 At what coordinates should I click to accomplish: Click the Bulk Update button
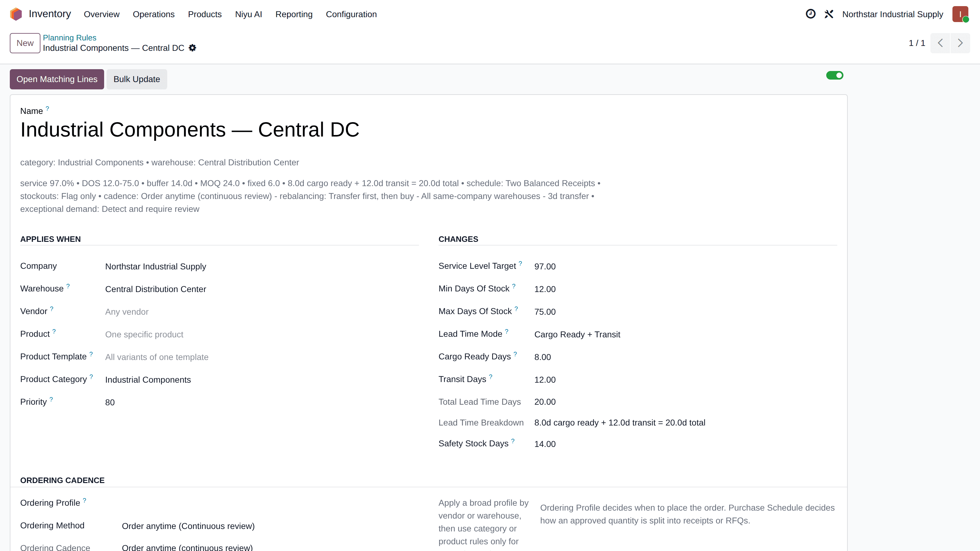pyautogui.click(x=137, y=79)
